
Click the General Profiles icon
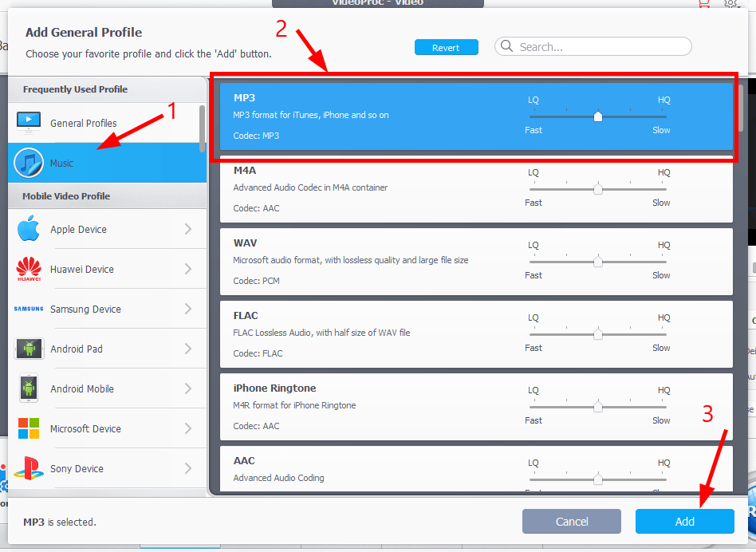tap(29, 122)
